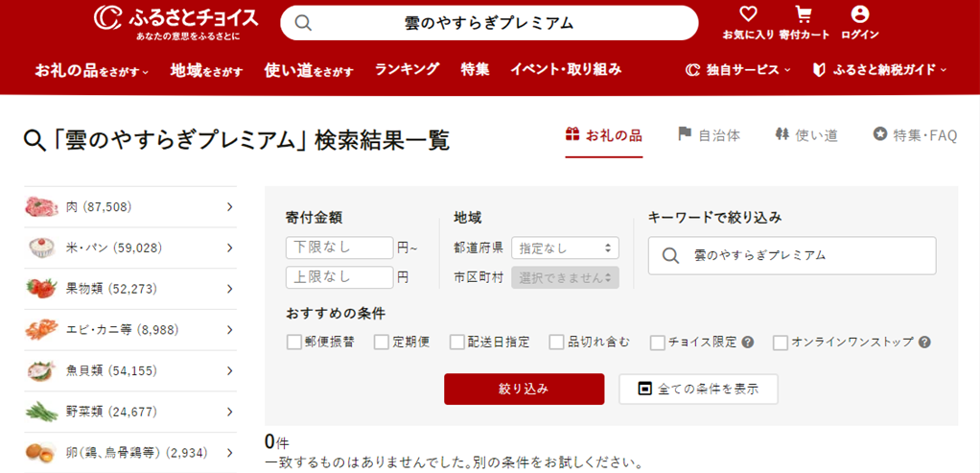Click the 野菜類 vegetable thumbnail
Screen dimensions: 980x473
(42, 412)
